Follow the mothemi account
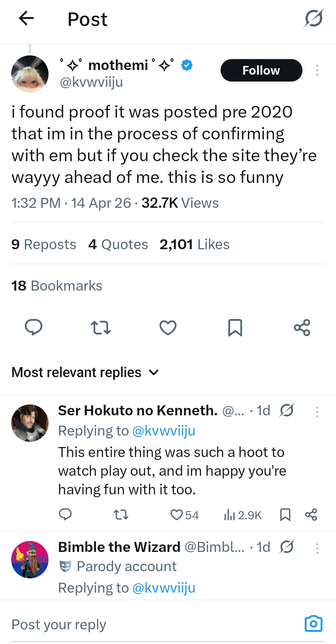336x644 pixels. (x=261, y=71)
